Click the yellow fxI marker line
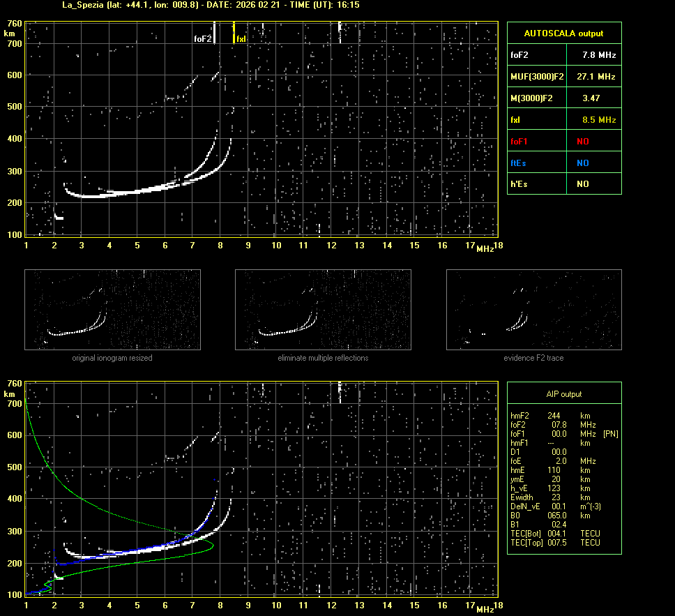Screen dimensions: 675x616 point(234,33)
